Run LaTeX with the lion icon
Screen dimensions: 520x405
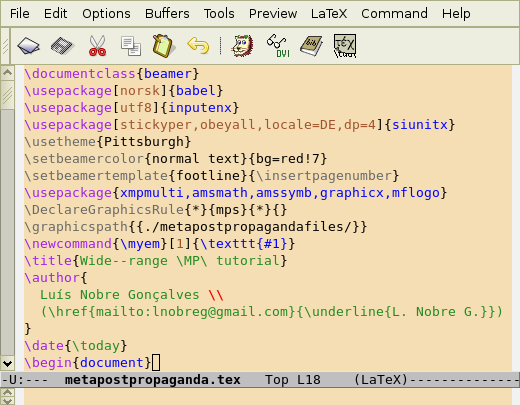(242, 46)
